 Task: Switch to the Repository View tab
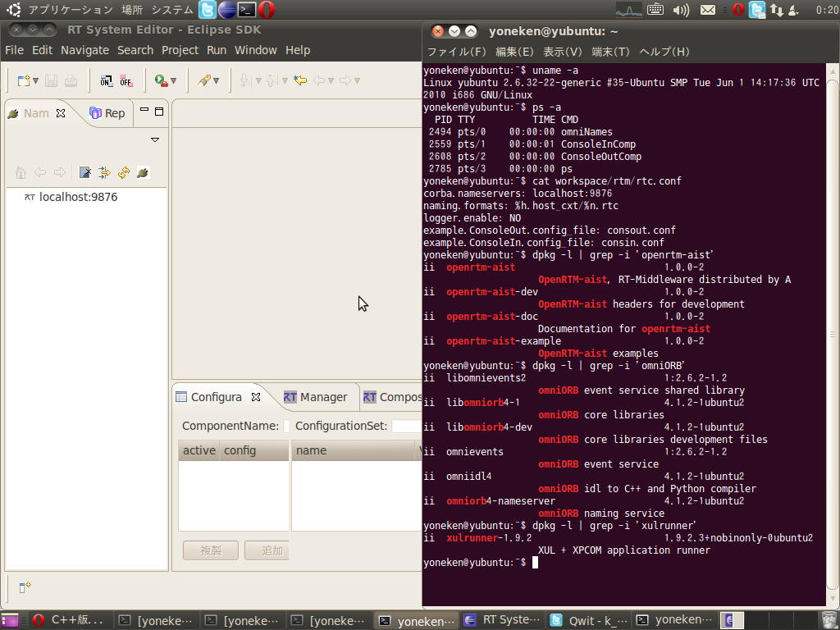point(107,113)
